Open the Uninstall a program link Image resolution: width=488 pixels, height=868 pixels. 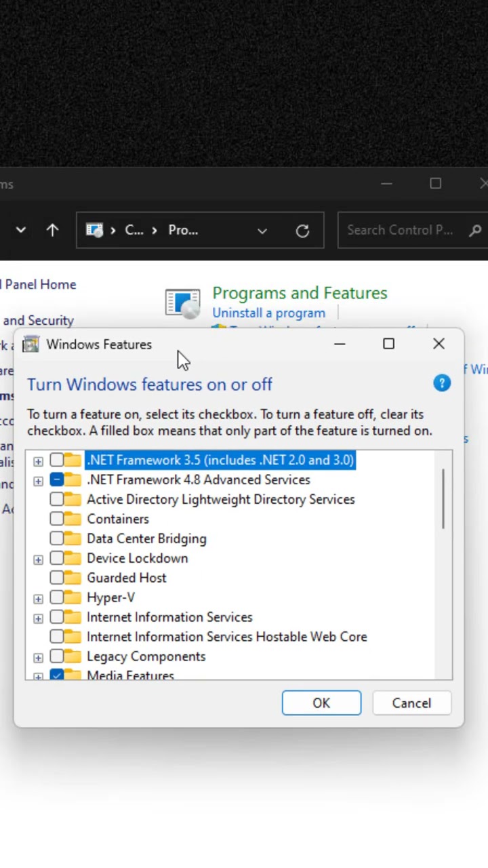tap(268, 313)
